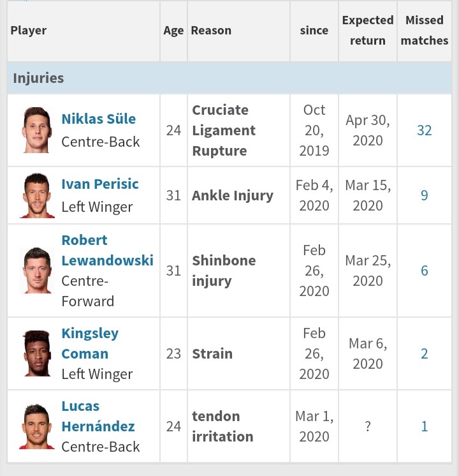Open Niklas Süle's player profile link

pos(98,119)
